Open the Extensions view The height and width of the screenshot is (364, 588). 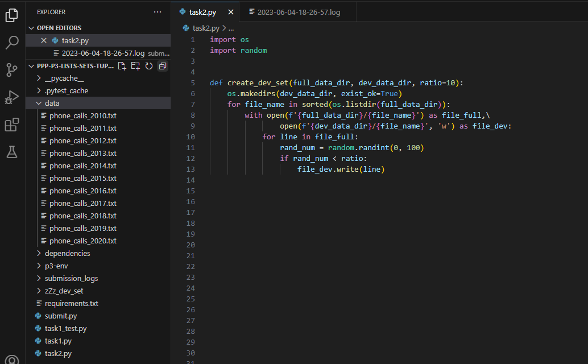click(x=12, y=125)
